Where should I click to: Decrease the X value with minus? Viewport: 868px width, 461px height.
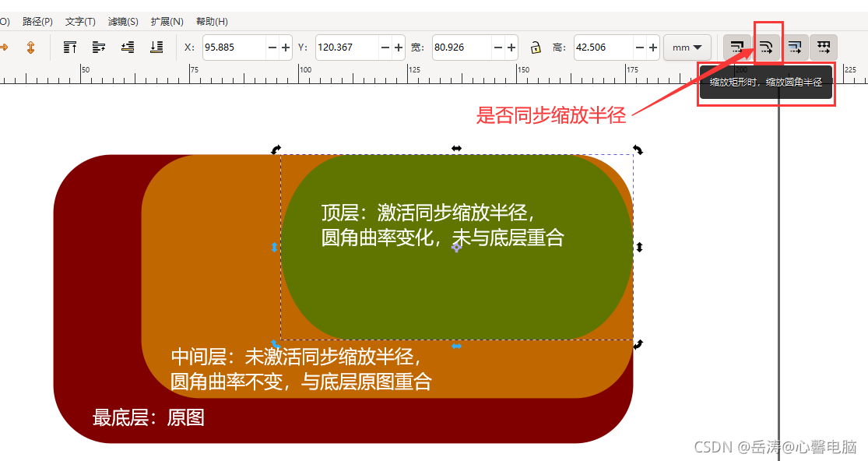[x=272, y=48]
